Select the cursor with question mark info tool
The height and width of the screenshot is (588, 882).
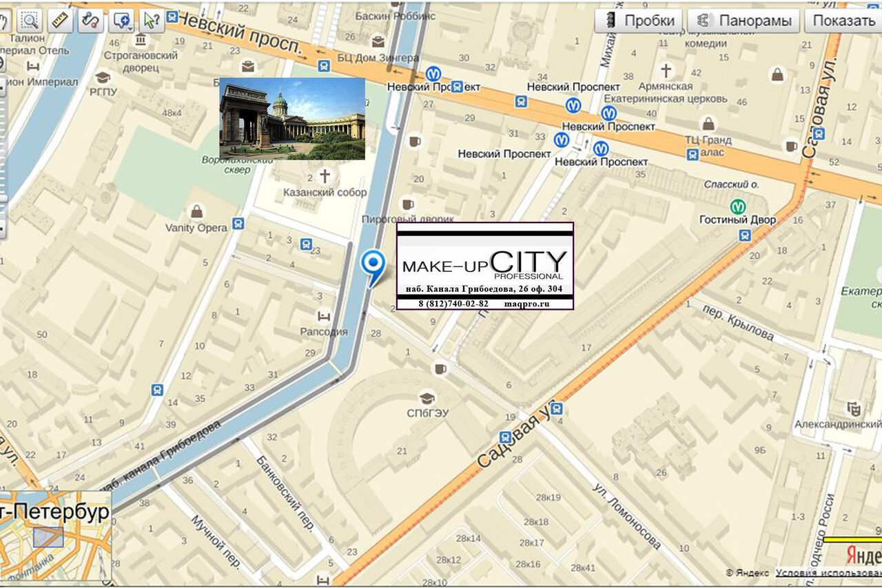pos(152,21)
